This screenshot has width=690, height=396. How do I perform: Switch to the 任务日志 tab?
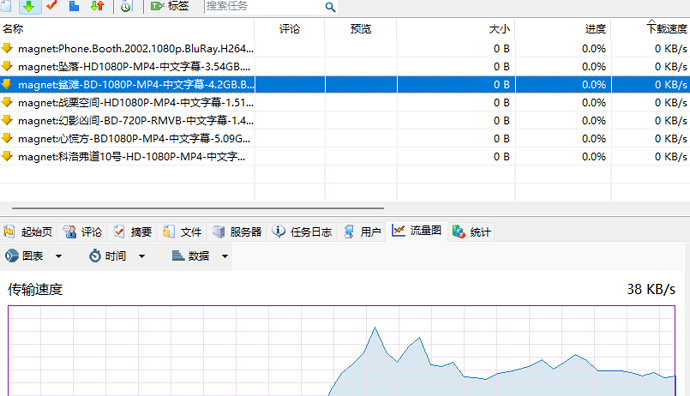(x=302, y=231)
